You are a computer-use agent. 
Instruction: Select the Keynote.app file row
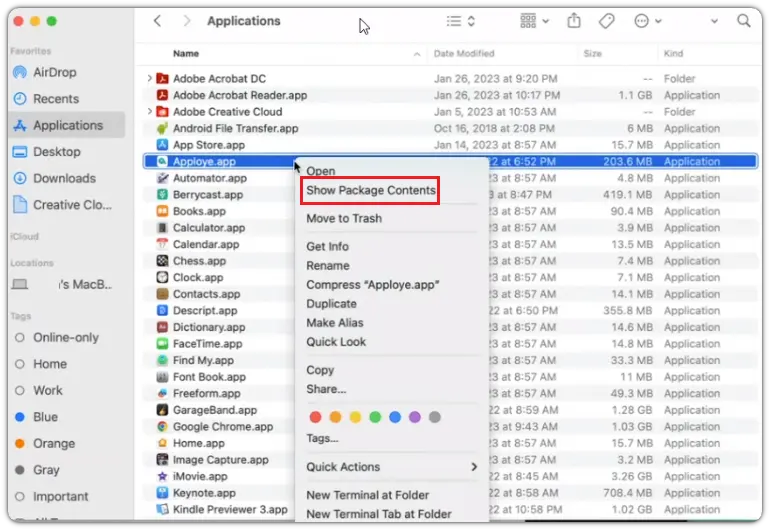pos(204,493)
